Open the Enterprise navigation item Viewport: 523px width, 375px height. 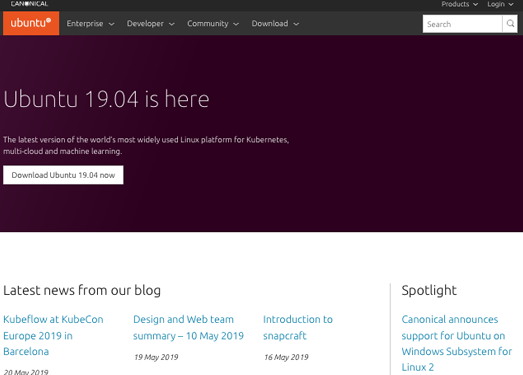[85, 24]
